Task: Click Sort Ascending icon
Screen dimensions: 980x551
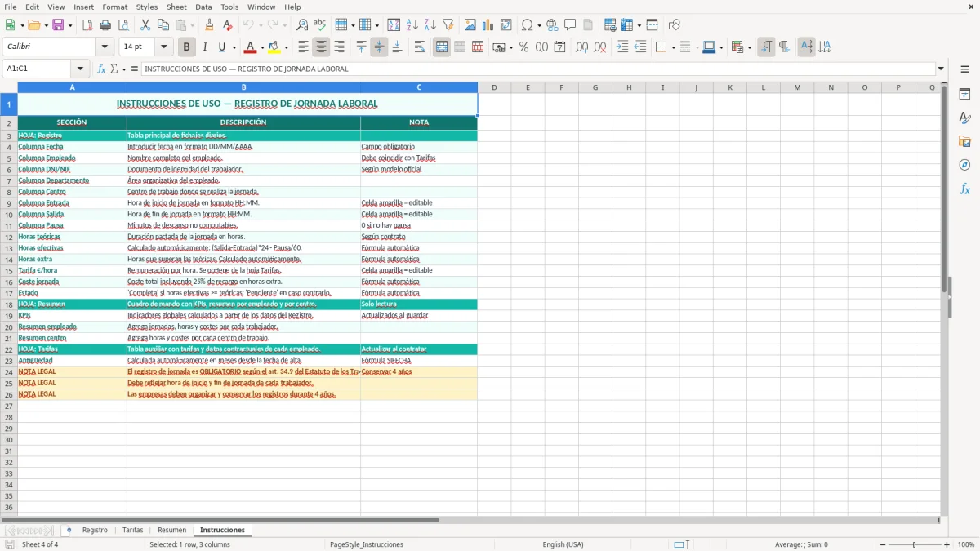Action: tap(412, 25)
